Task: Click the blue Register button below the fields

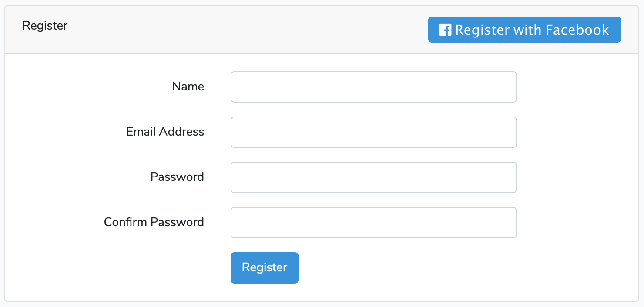Action: (264, 267)
